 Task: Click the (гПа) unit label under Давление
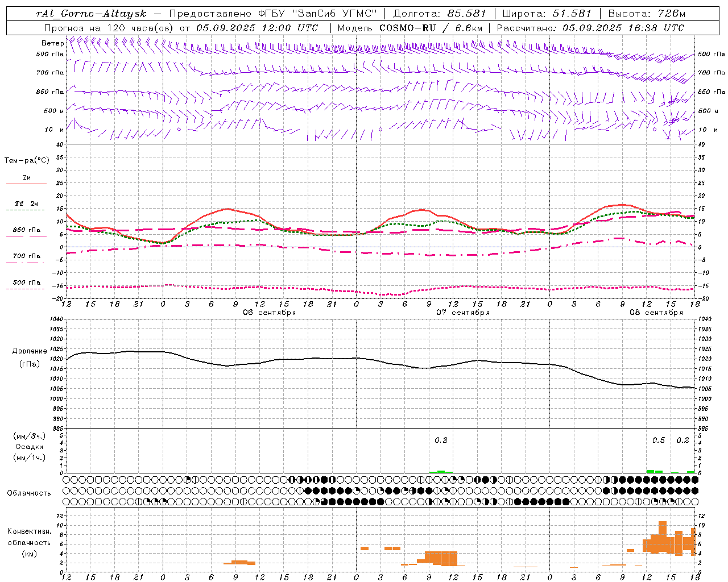(30, 364)
